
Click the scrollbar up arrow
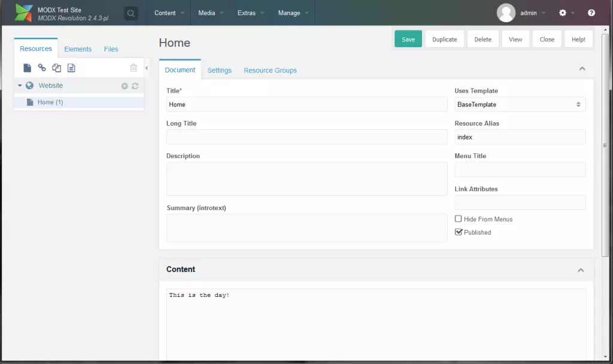tap(605, 30)
